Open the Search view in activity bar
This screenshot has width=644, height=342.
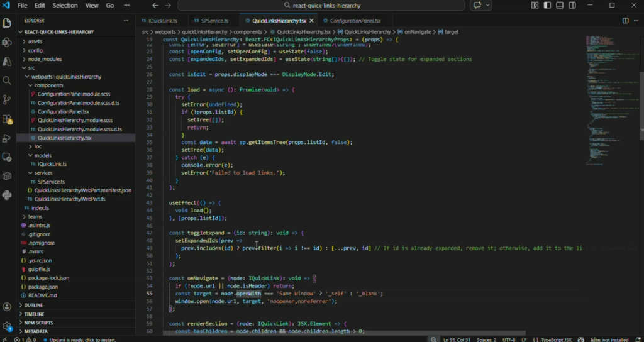point(8,80)
